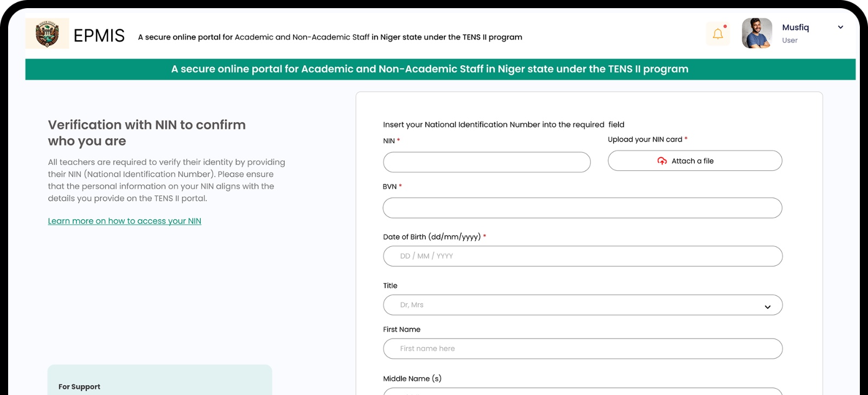
Task: Click Musfiq's profile avatar photo
Action: point(757,33)
